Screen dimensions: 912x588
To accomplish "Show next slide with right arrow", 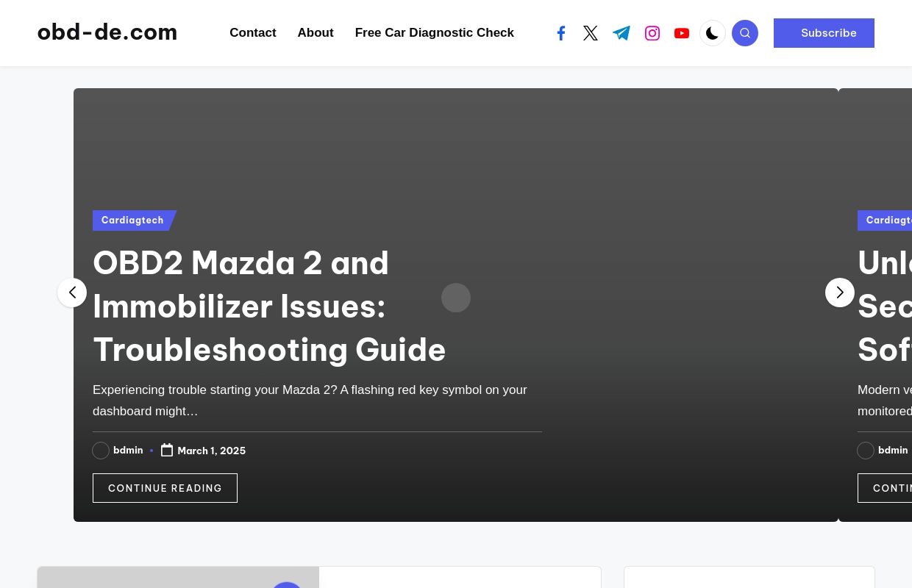I will click(x=840, y=293).
